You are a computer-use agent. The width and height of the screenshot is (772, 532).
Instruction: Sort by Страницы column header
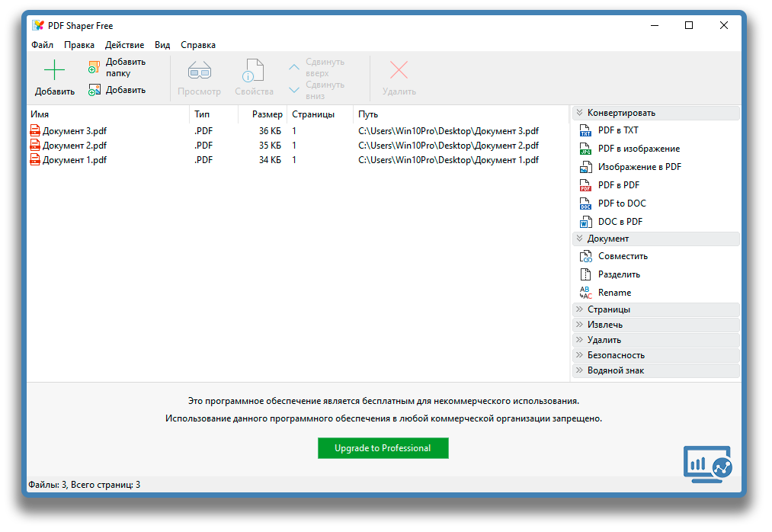click(x=320, y=114)
